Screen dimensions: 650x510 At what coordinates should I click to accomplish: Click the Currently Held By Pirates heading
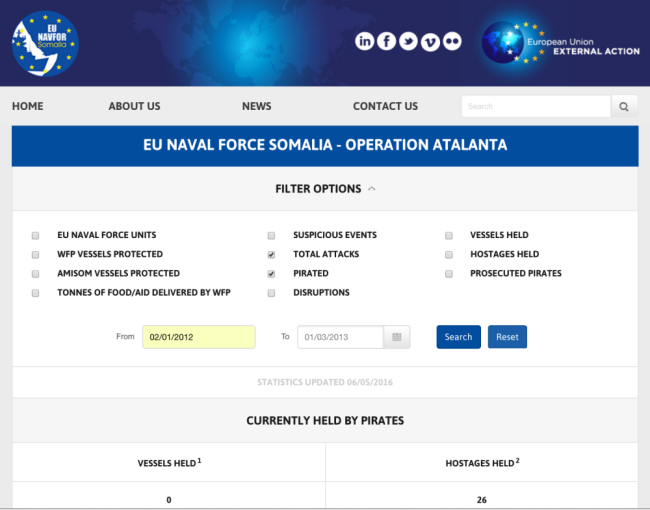325,420
